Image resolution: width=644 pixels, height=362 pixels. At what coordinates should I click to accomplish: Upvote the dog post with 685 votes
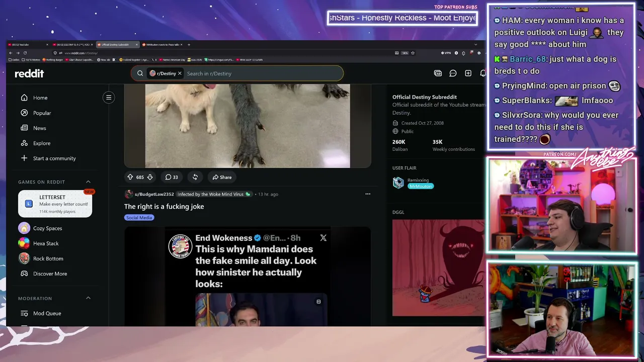coord(130,177)
